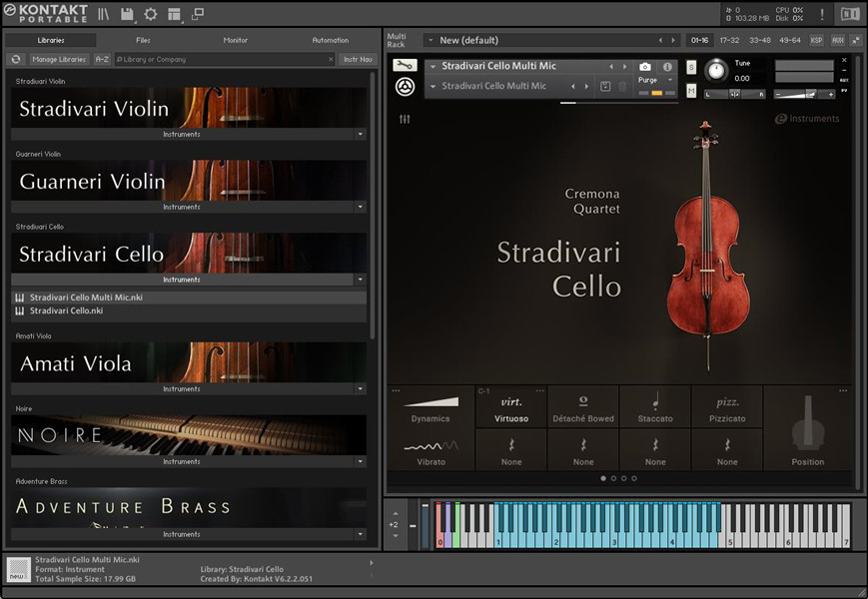This screenshot has width=868, height=599.
Task: Switch to the Files tab
Action: [143, 40]
